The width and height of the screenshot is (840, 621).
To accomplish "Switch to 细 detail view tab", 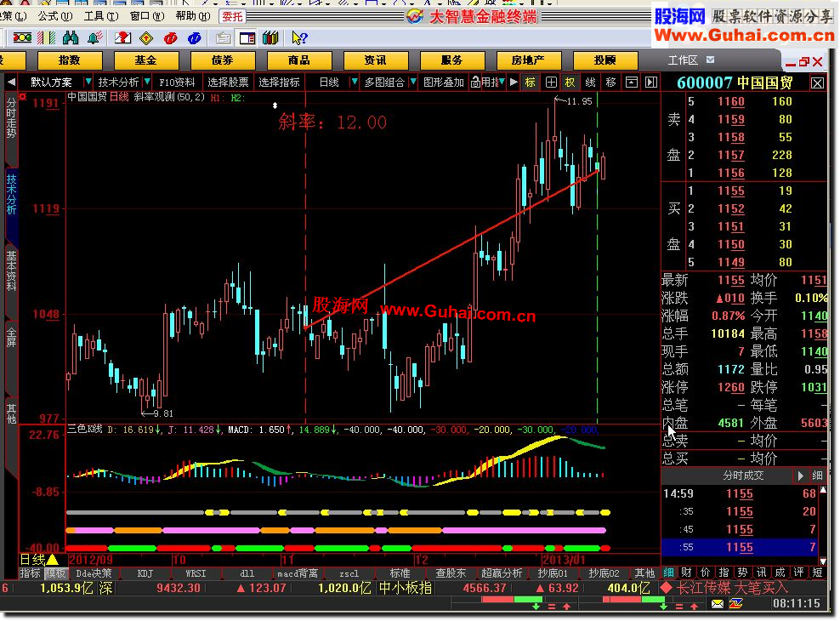I will 668,573.
